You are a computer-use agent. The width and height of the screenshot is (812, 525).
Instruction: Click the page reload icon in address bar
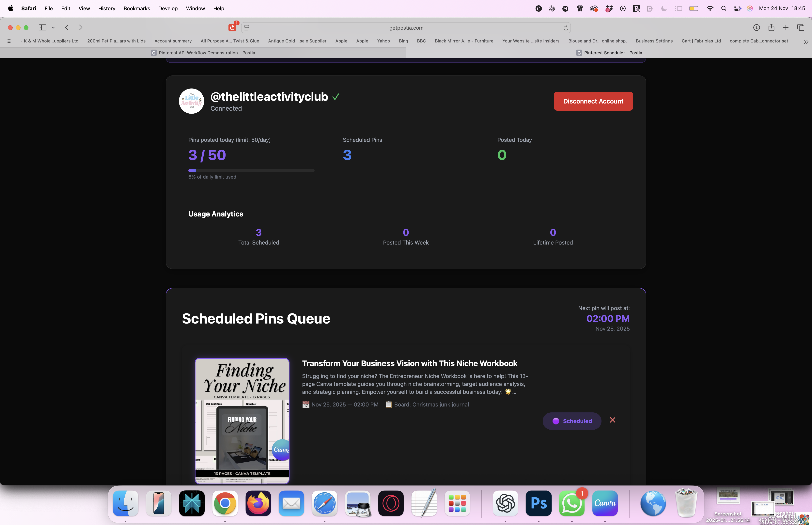pos(566,28)
